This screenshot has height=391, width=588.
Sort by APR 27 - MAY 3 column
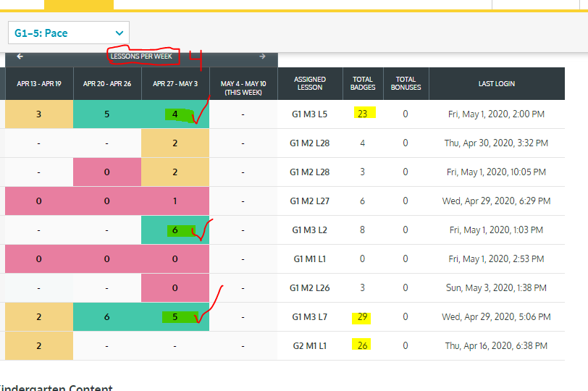tap(175, 83)
